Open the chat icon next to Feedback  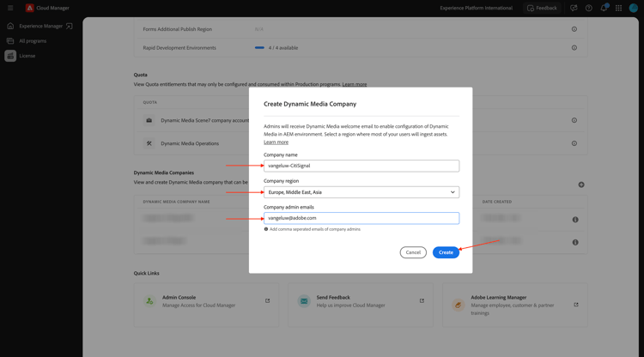pyautogui.click(x=574, y=8)
